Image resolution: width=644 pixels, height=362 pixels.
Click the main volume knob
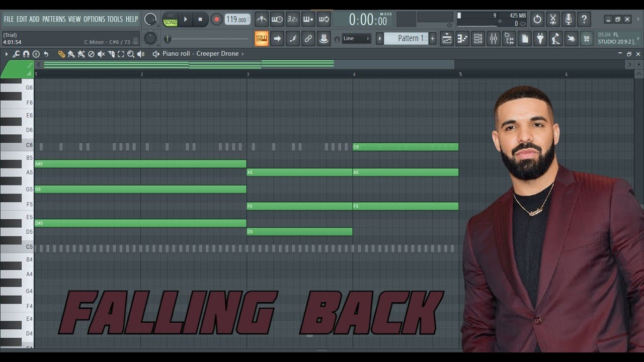(150, 20)
